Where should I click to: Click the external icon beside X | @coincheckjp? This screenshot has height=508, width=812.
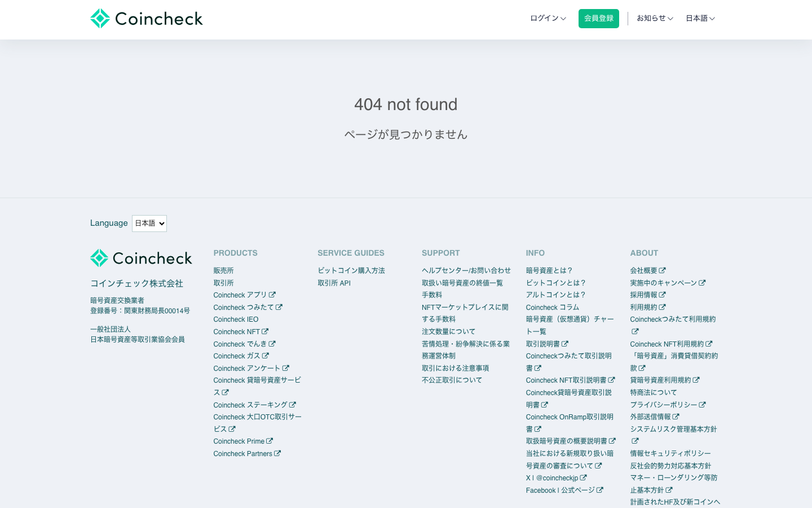click(x=584, y=478)
